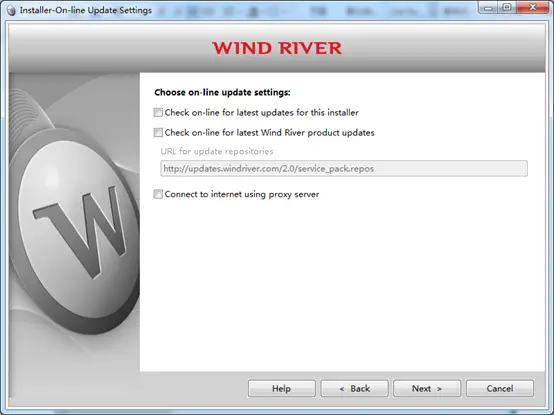554x415 pixels.
Task: Click the update repositories URL field
Action: pyautogui.click(x=344, y=168)
